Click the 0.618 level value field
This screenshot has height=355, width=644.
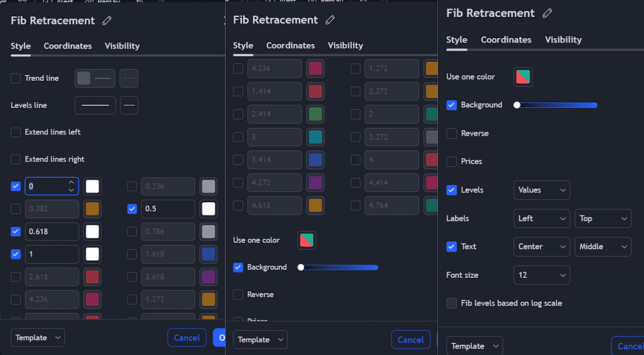click(x=52, y=232)
